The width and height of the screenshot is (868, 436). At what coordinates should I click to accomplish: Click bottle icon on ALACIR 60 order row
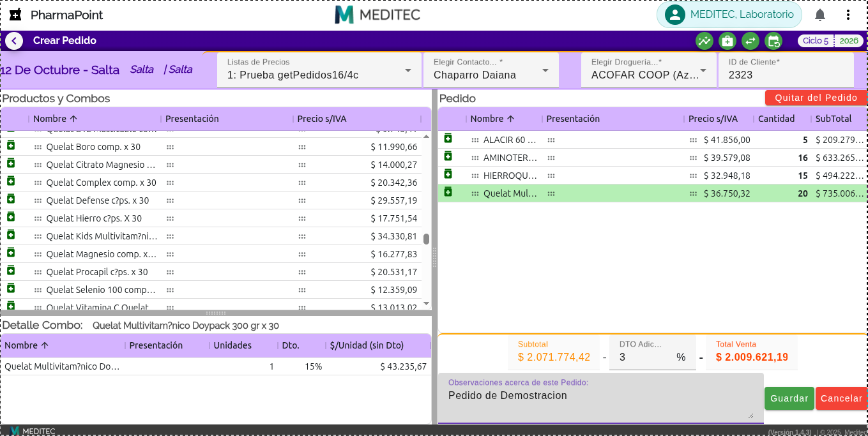pos(448,139)
